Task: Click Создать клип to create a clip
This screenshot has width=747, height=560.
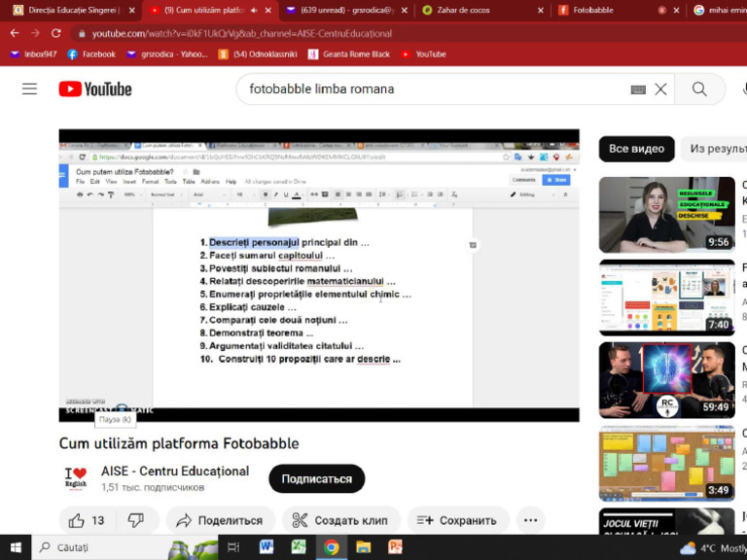Action: click(340, 520)
